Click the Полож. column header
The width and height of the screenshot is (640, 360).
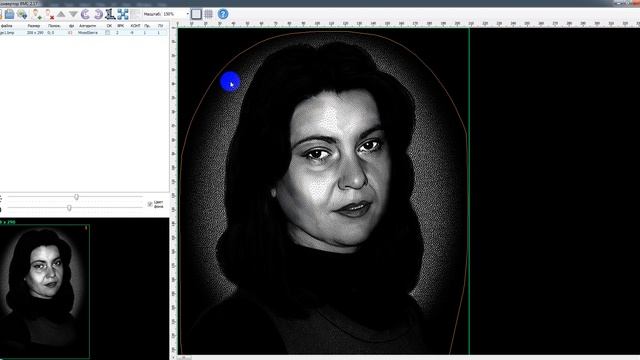[x=54, y=26]
